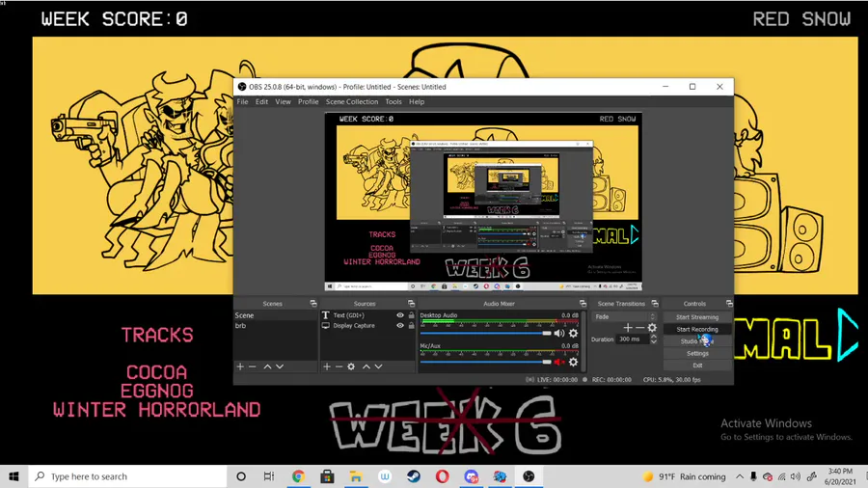Open Help menu in OBS
This screenshot has height=488, width=868.
pos(417,102)
